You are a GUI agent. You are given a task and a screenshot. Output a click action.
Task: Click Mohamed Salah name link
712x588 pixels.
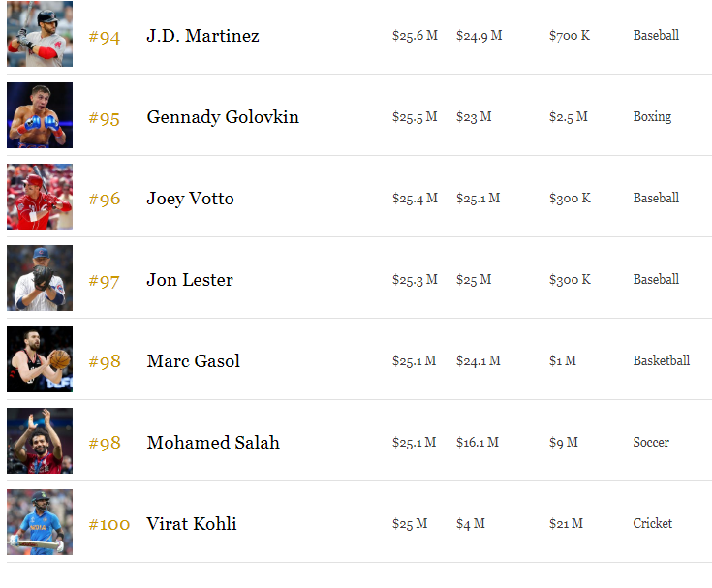coord(213,443)
